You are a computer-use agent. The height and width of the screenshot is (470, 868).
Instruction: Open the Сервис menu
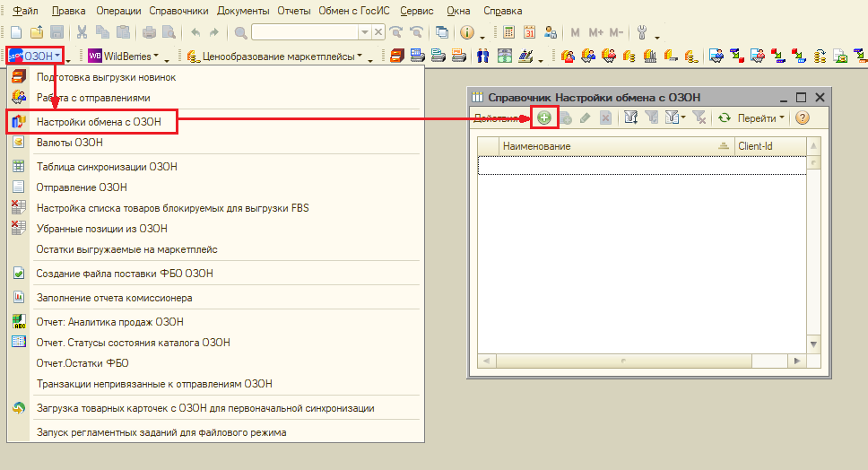tap(417, 11)
